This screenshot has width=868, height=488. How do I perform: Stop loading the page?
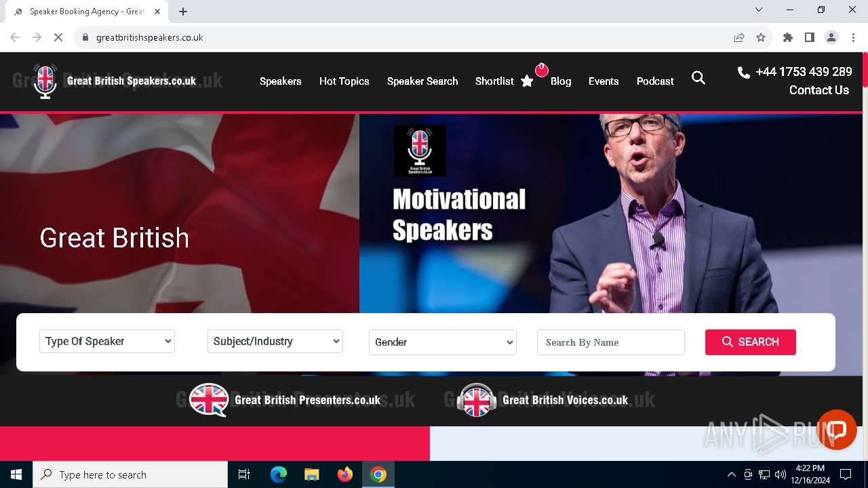(58, 37)
